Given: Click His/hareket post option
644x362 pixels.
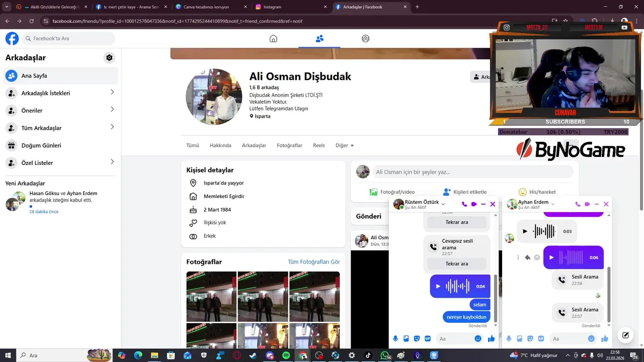Looking at the screenshot, I should [x=537, y=192].
